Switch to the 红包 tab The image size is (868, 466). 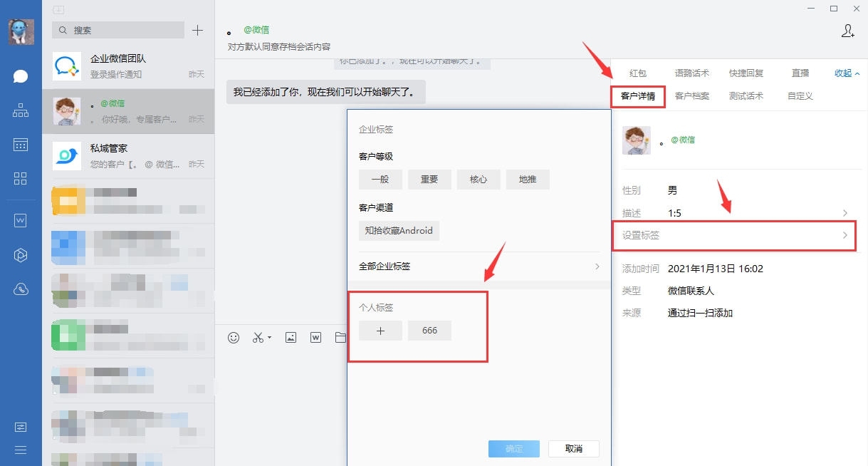tap(637, 73)
